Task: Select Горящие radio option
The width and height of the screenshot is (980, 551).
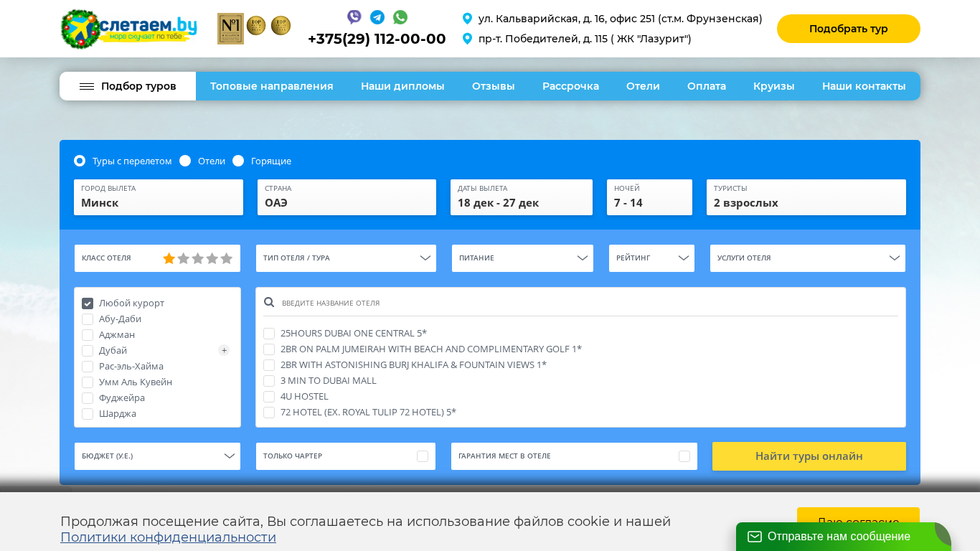Action: [x=238, y=161]
